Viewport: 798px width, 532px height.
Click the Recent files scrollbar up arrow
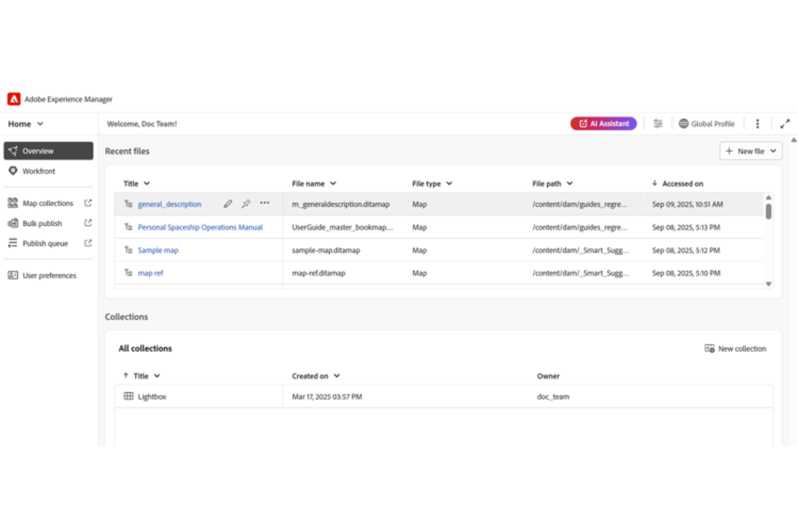(768, 197)
